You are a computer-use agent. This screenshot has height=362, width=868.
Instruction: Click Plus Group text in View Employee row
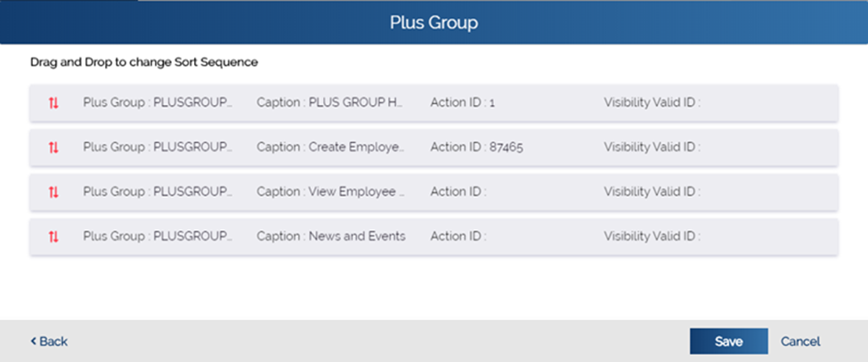(158, 192)
